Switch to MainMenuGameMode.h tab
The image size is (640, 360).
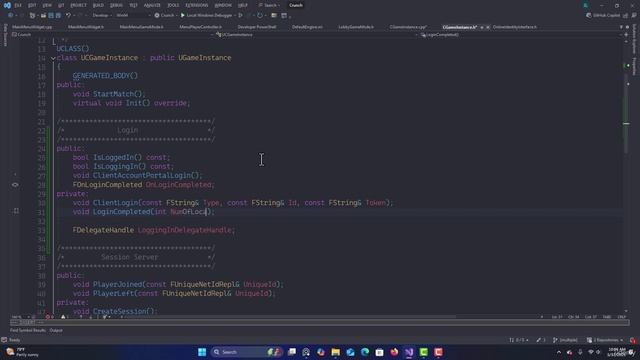click(141, 27)
